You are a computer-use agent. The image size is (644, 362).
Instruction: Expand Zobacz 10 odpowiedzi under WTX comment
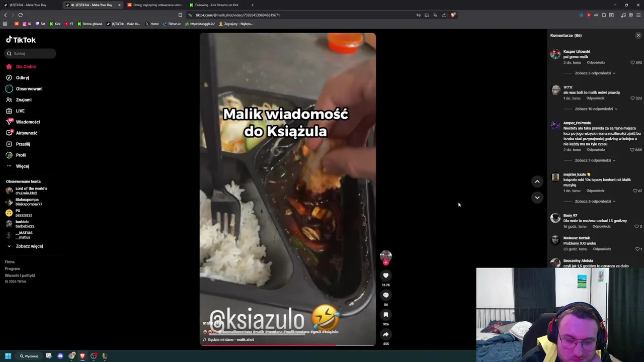tap(596, 109)
